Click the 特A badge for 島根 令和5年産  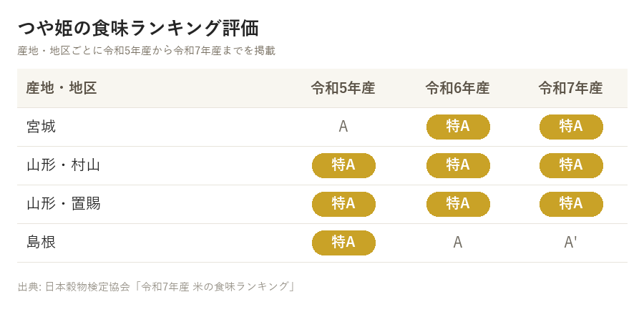343,243
